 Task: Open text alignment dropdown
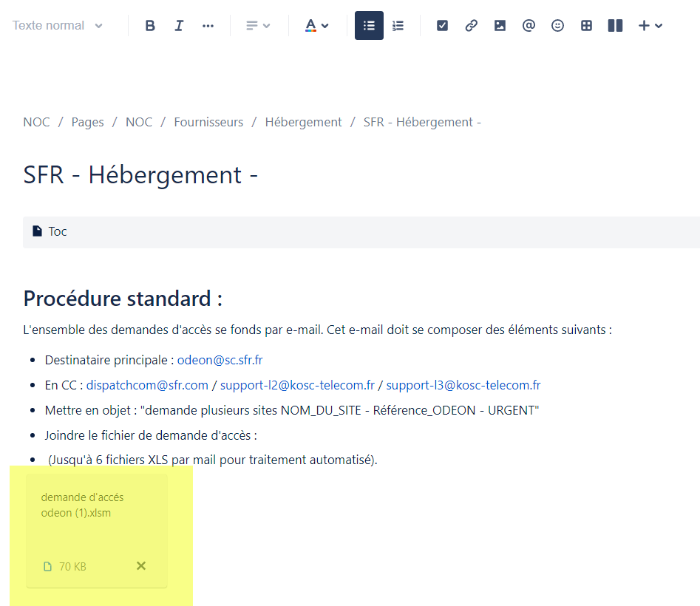pos(258,25)
